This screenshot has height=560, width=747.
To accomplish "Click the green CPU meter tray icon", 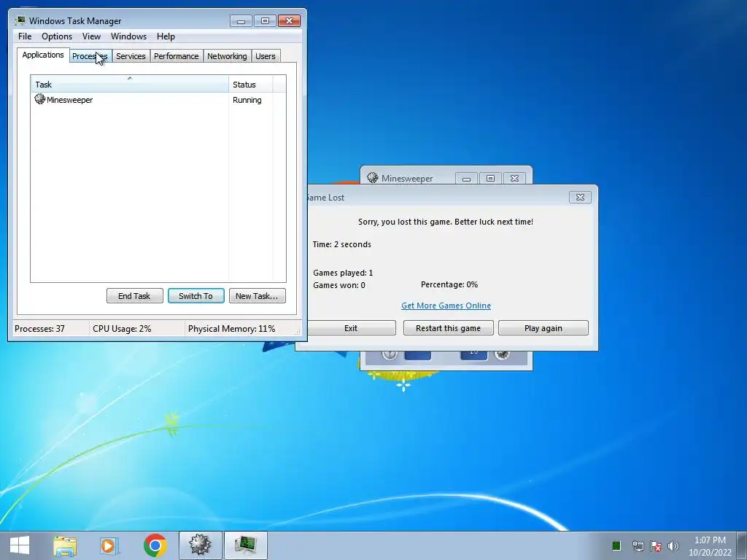I will click(616, 545).
